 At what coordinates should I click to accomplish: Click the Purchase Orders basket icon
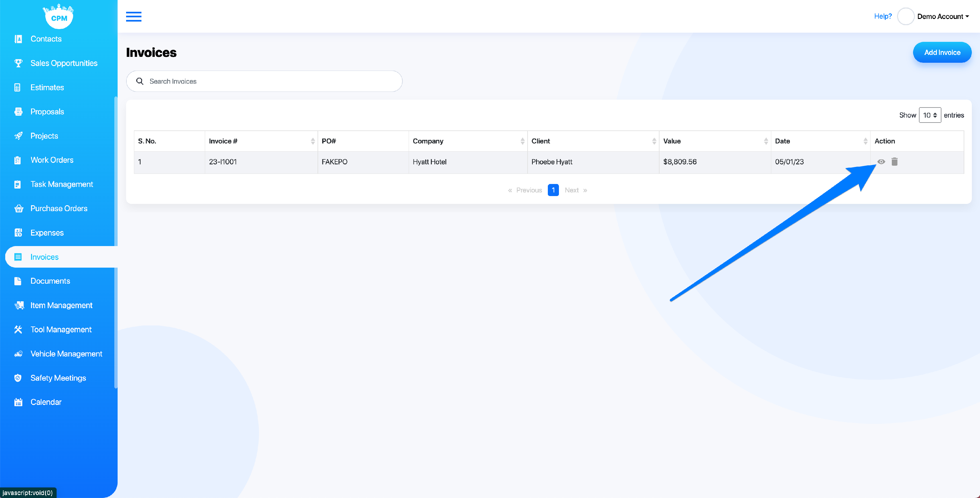point(18,208)
